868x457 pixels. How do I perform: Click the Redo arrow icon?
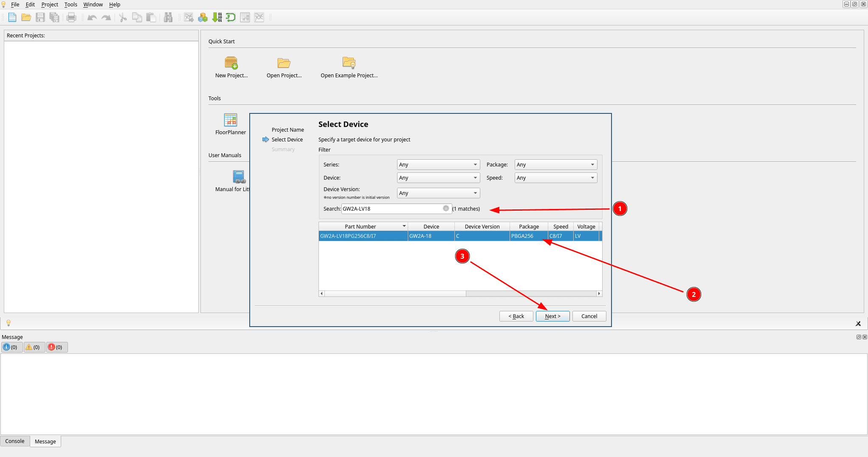[106, 17]
